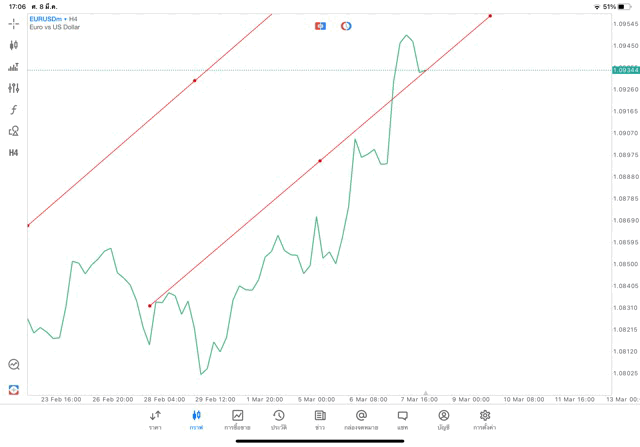Open the indicators list icon
The image size is (640, 447).
point(14,110)
